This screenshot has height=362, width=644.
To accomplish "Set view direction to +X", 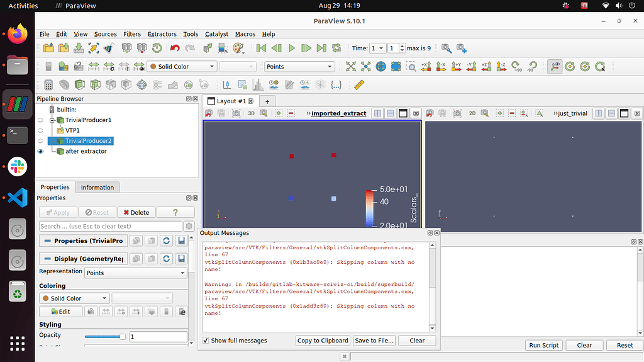I will (x=426, y=67).
